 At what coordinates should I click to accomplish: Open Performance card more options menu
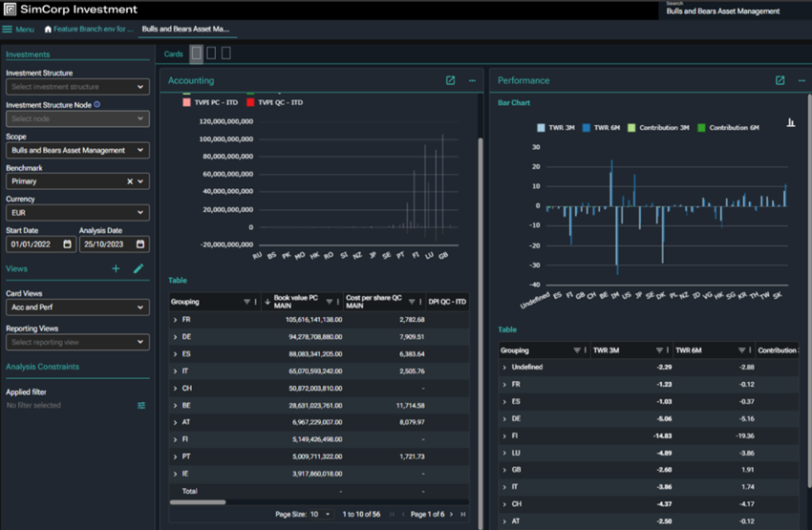tap(801, 80)
